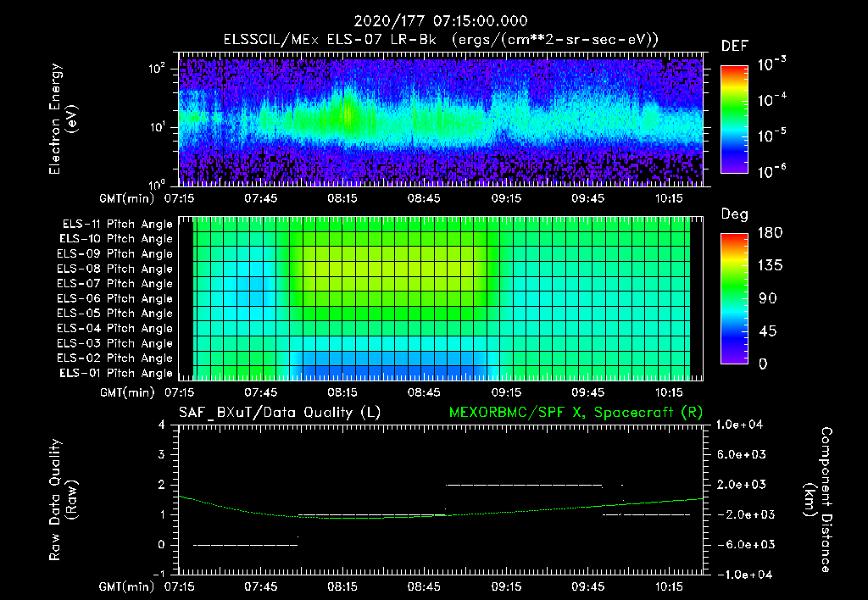868x600 pixels.
Task: Click the "ELS-03 Pitch Angle" row label
Action: click(115, 343)
